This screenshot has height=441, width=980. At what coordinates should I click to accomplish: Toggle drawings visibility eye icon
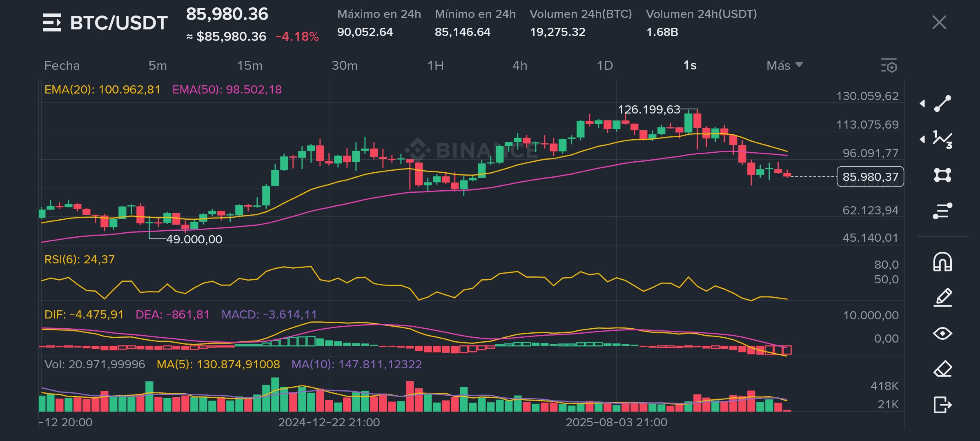pos(942,333)
